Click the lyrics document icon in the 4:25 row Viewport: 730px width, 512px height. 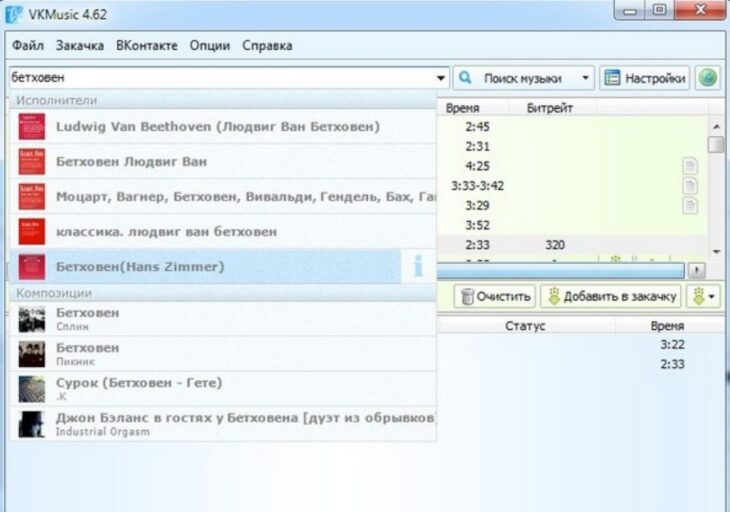click(690, 166)
